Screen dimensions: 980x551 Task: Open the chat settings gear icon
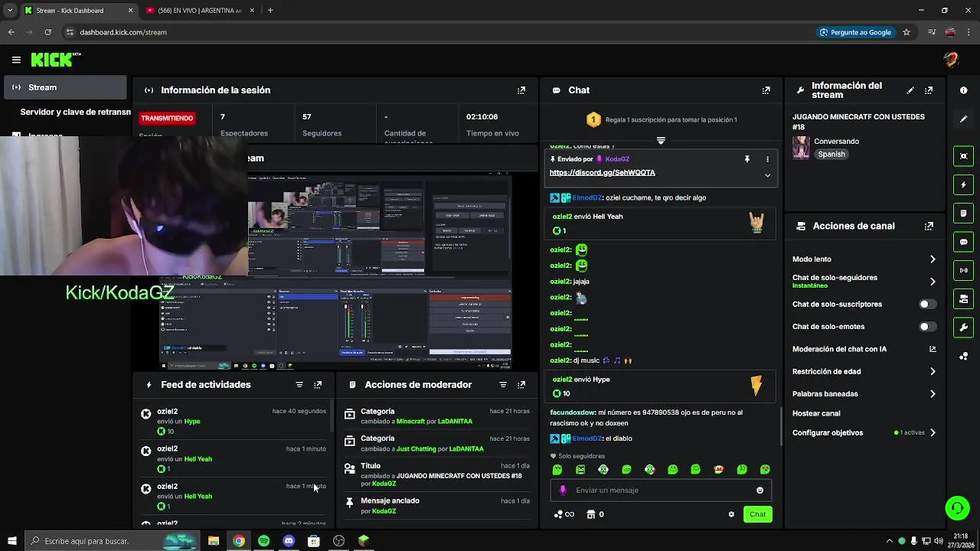[731, 514]
